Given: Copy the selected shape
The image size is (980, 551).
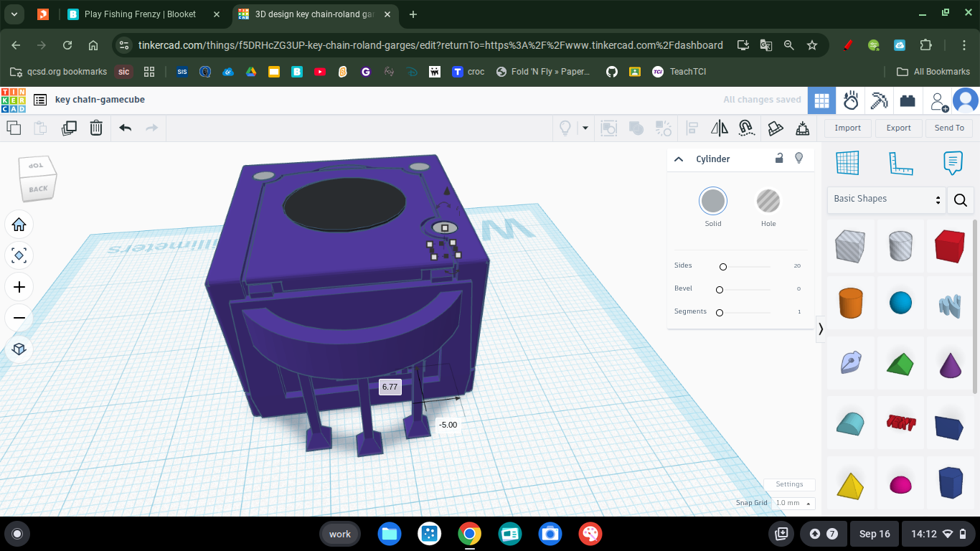Looking at the screenshot, I should (14, 128).
